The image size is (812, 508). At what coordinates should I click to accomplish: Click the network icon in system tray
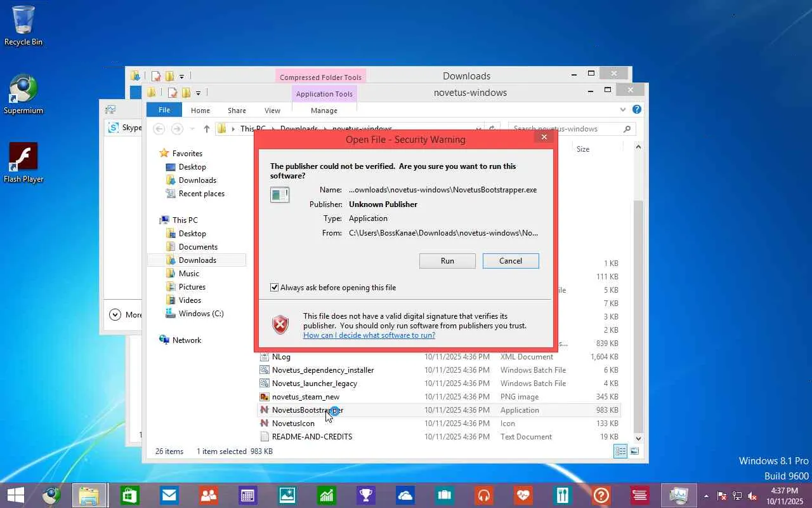coord(737,496)
